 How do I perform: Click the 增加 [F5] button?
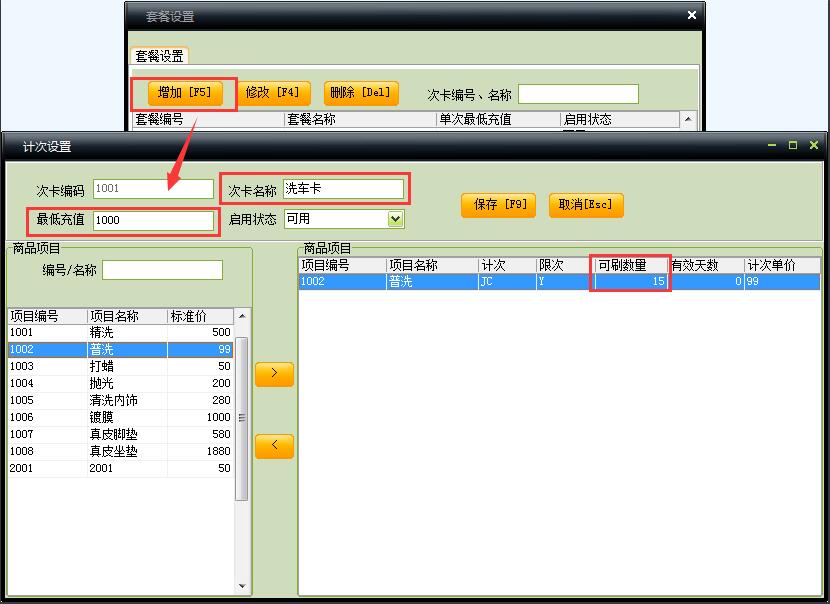185,93
